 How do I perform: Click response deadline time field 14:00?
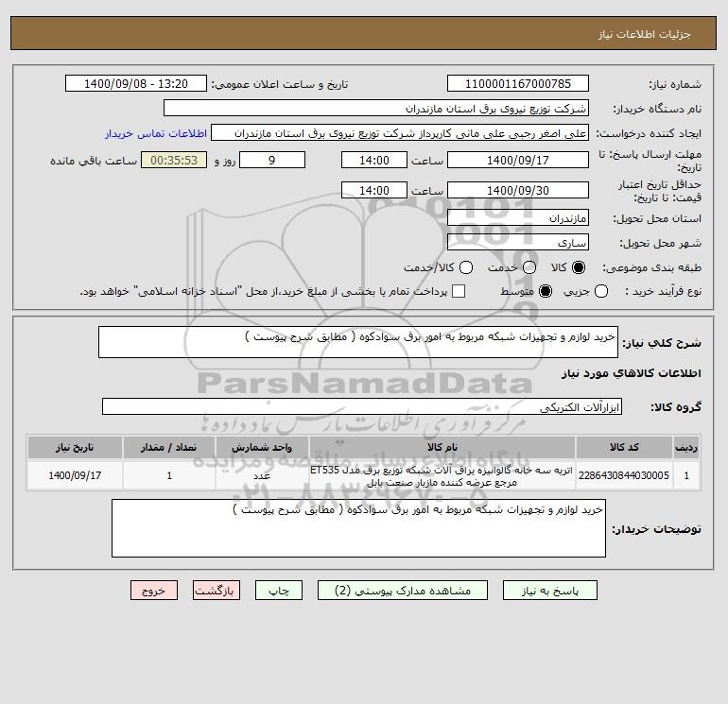click(x=374, y=160)
